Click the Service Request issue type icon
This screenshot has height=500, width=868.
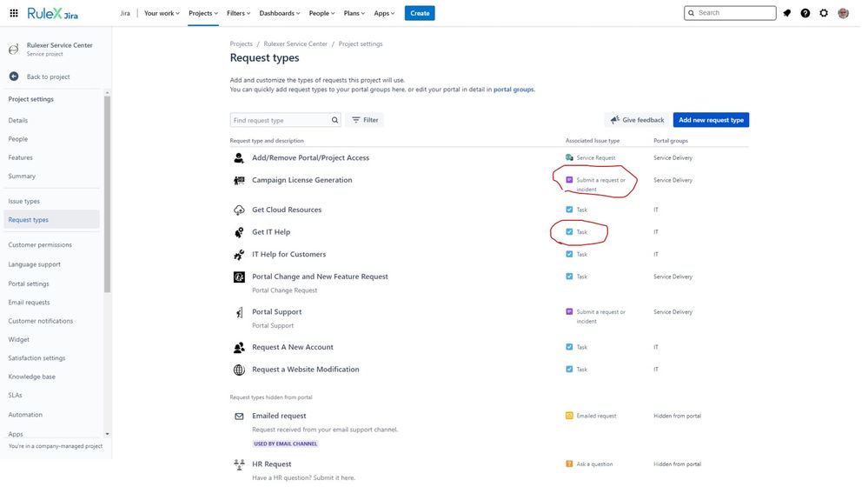click(569, 157)
